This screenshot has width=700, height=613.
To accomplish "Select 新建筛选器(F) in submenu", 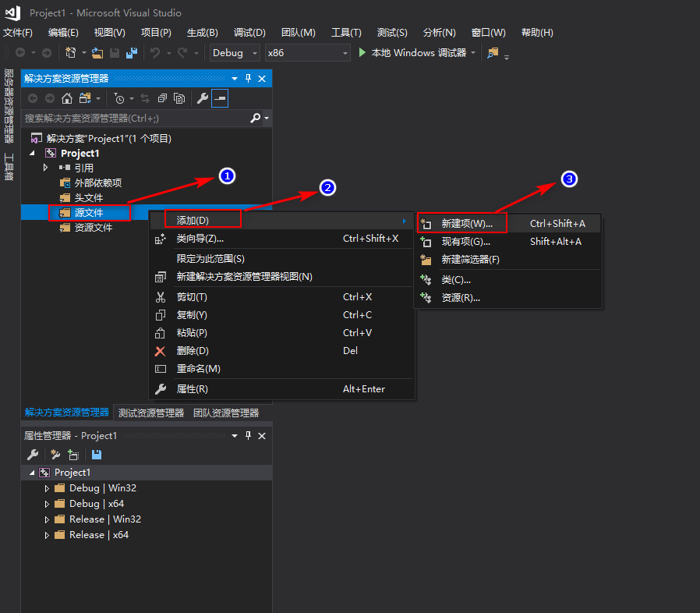I will (x=508, y=260).
